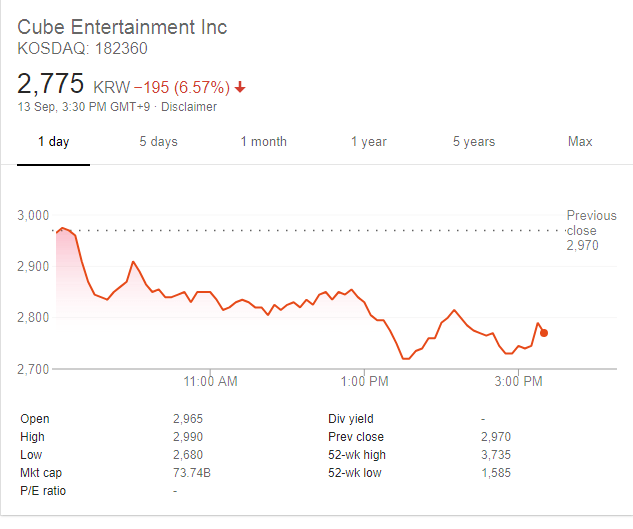
Task: Click the 3:00 PM axis label
Action: click(518, 381)
